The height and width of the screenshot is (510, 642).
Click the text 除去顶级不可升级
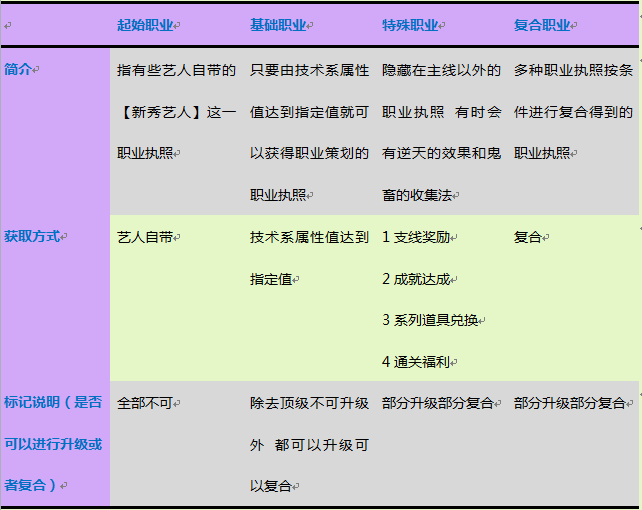[x=310, y=404]
